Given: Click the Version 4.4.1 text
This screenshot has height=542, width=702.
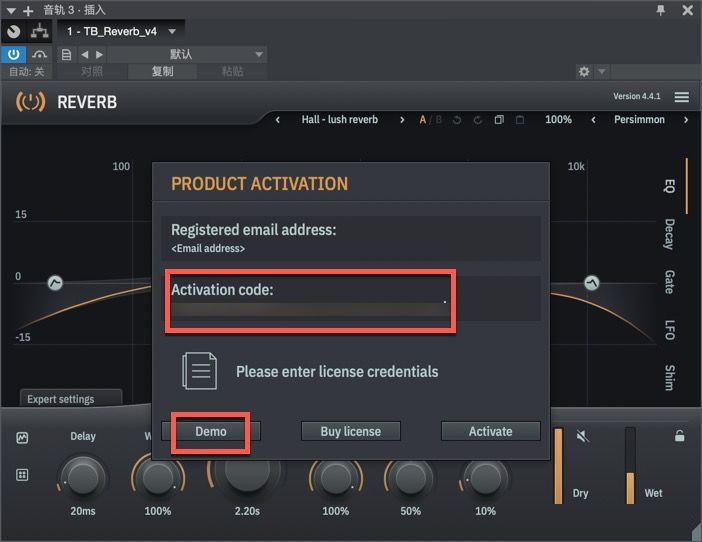Looking at the screenshot, I should click(637, 96).
